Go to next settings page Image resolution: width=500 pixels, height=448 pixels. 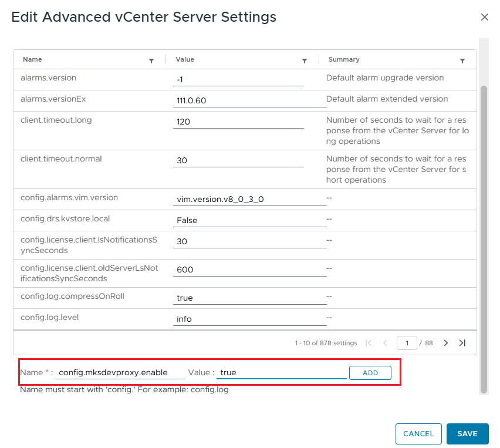pyautogui.click(x=445, y=343)
